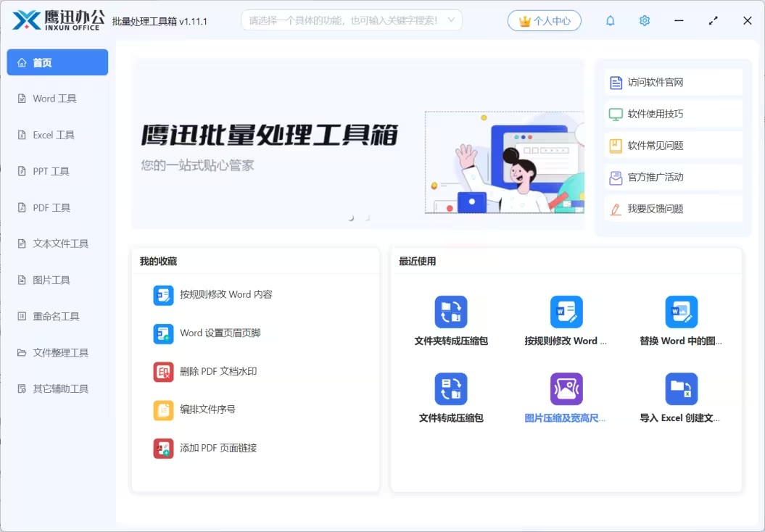
Task: Open the 文件夹转成压缩包 tool icon
Action: tap(450, 311)
